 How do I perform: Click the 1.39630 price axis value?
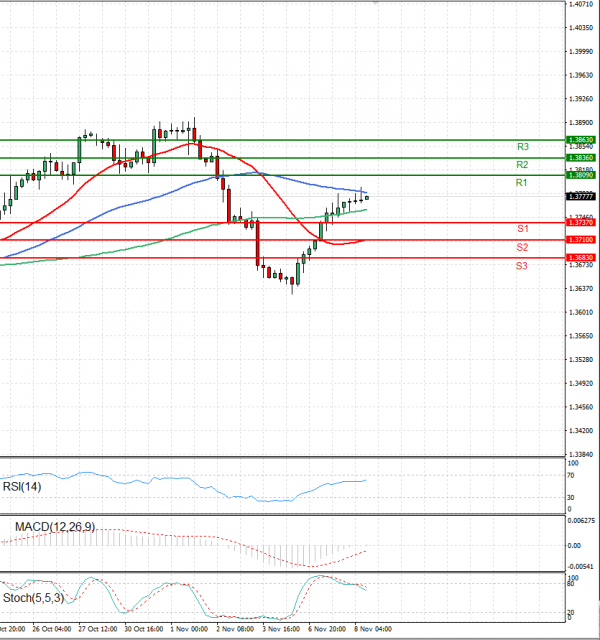pos(581,75)
